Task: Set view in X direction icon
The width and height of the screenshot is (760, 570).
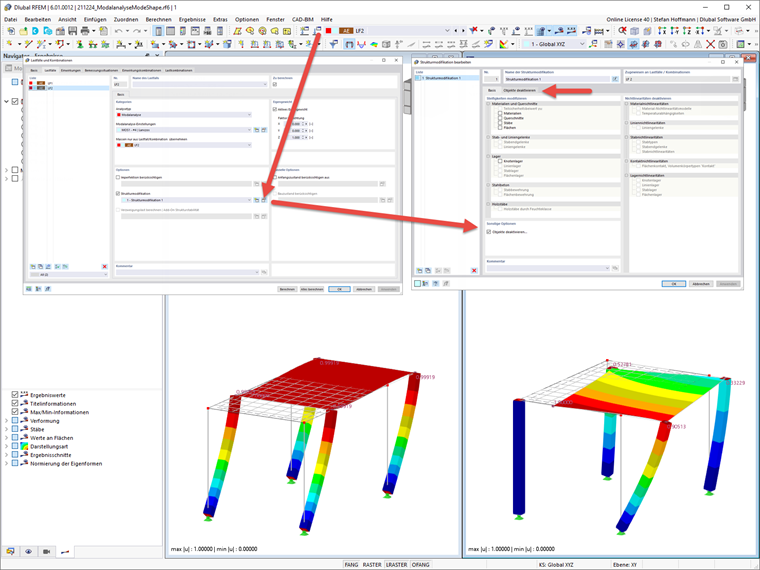Action: click(662, 31)
